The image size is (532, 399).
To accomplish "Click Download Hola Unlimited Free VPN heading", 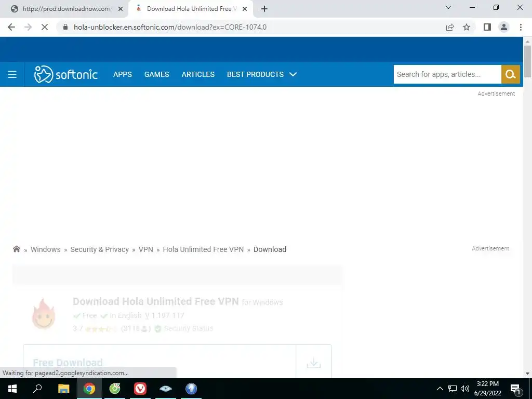I will click(x=156, y=301).
